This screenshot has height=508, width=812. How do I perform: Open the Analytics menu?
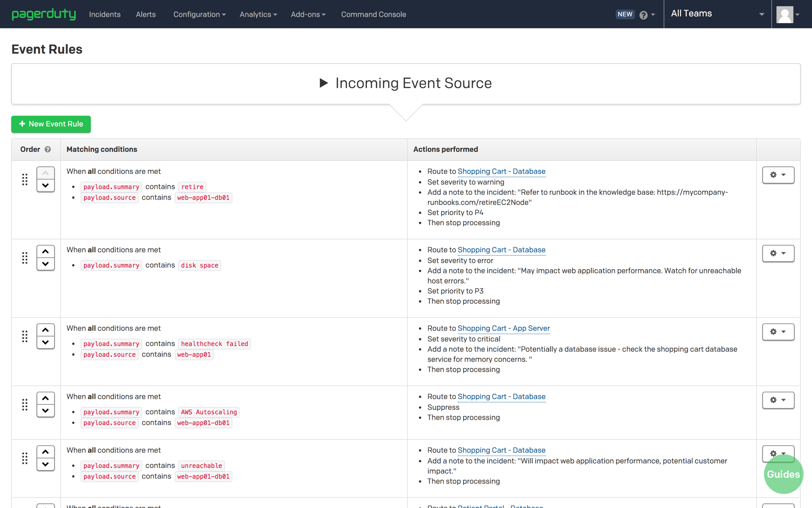258,14
